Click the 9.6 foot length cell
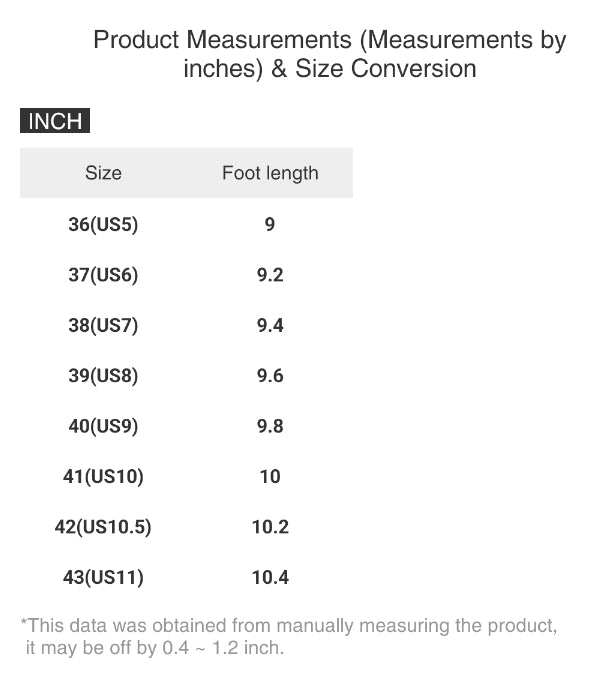614x678 pixels. coord(270,376)
